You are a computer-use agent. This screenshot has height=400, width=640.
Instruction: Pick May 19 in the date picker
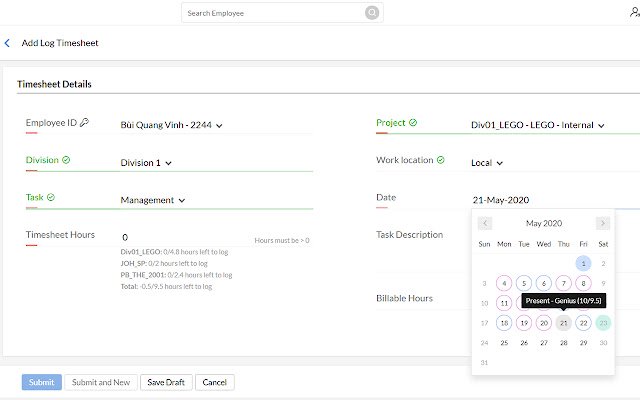point(524,323)
